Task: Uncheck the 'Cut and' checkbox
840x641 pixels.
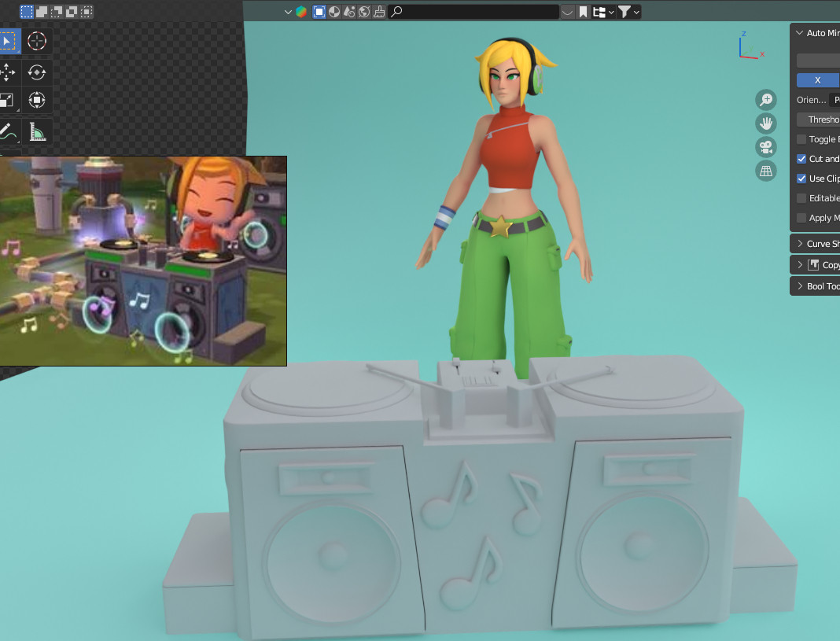Action: tap(801, 159)
